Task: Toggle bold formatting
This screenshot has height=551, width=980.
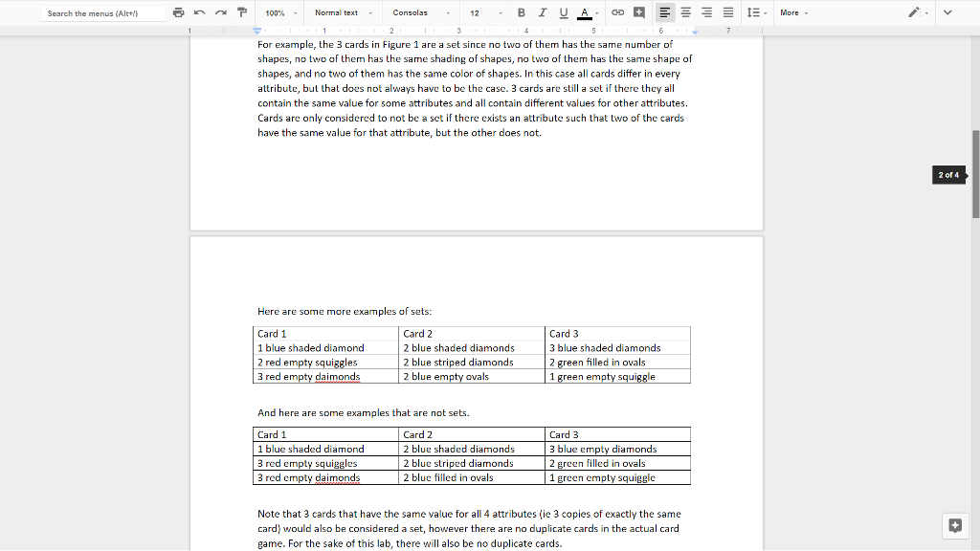Action: pos(522,12)
